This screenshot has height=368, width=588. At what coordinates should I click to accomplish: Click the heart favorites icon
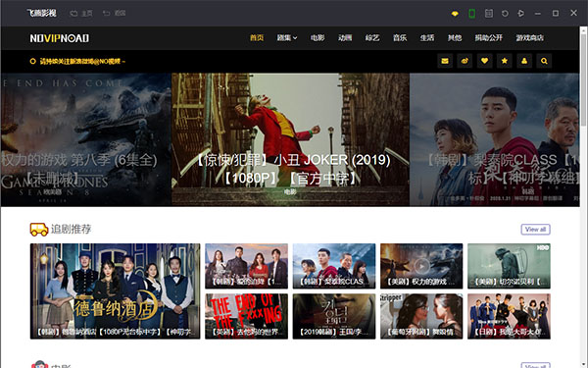click(x=484, y=61)
